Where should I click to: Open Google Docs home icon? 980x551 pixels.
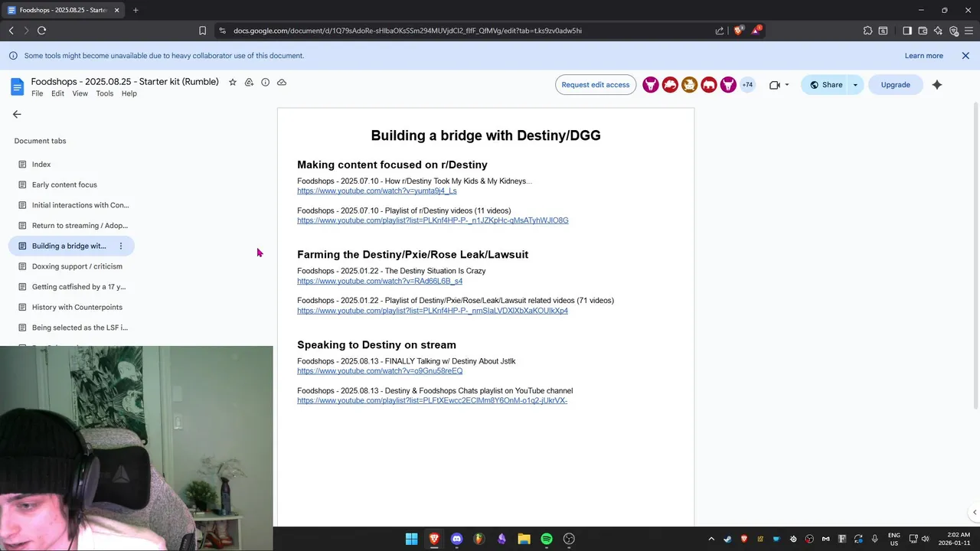coord(17,86)
